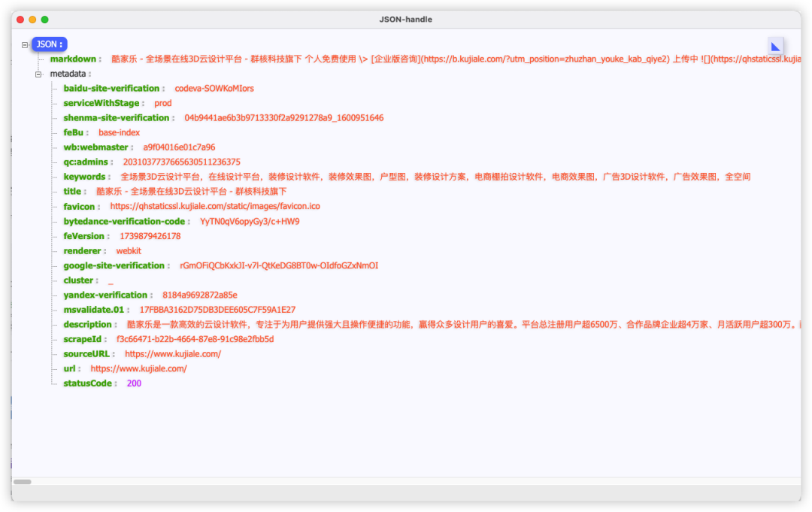Maximize the JSON-handle window with green button
812x512 pixels.
[x=45, y=20]
